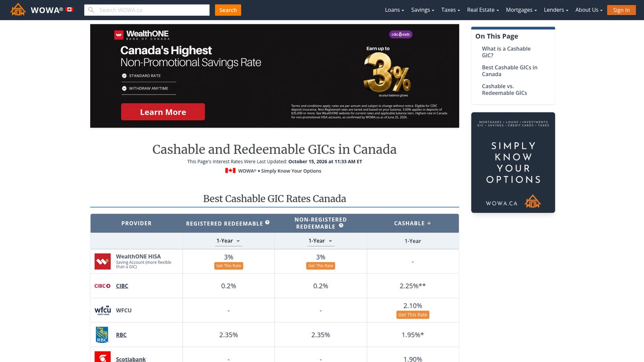Click Get This Rate in WealthONE non-registered column

321,266
